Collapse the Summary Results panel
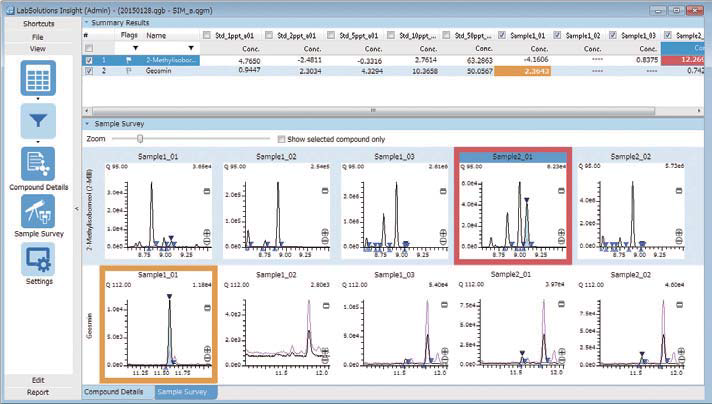This screenshot has width=712, height=404. click(x=86, y=20)
